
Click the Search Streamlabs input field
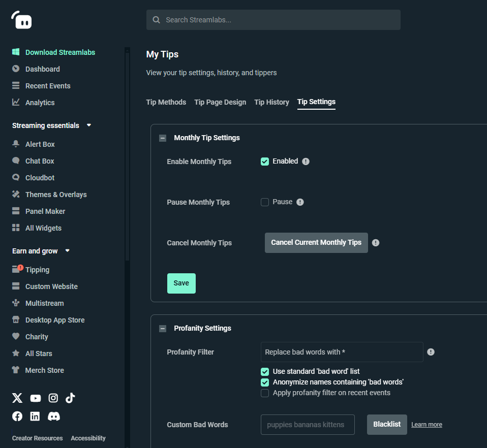[273, 19]
